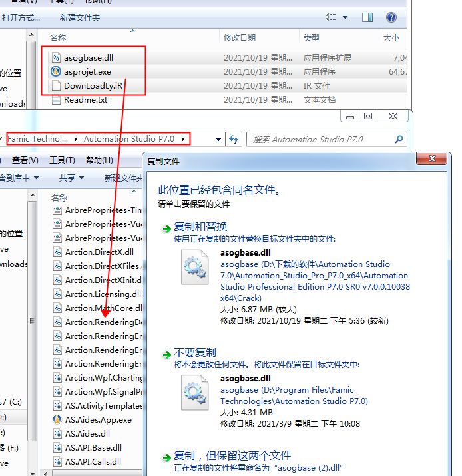Change view layout icon in top window
This screenshot has height=476, width=462.
pyautogui.click(x=331, y=17)
